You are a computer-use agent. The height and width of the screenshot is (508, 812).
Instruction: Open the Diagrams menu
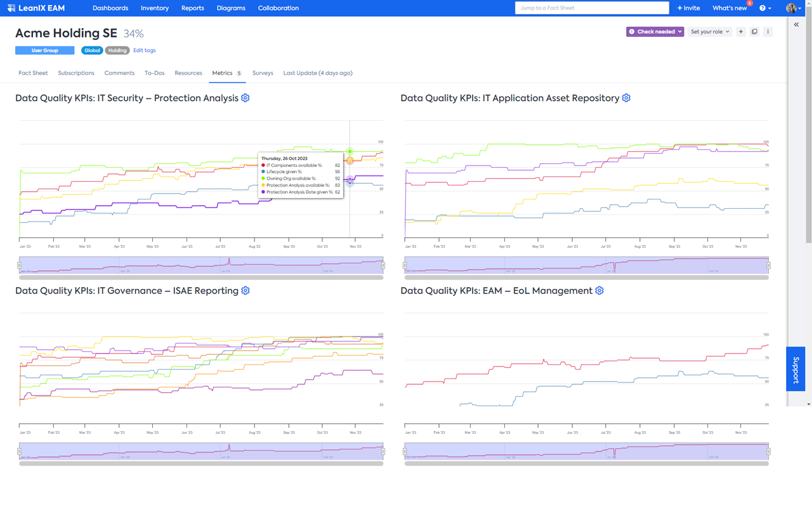pos(231,8)
